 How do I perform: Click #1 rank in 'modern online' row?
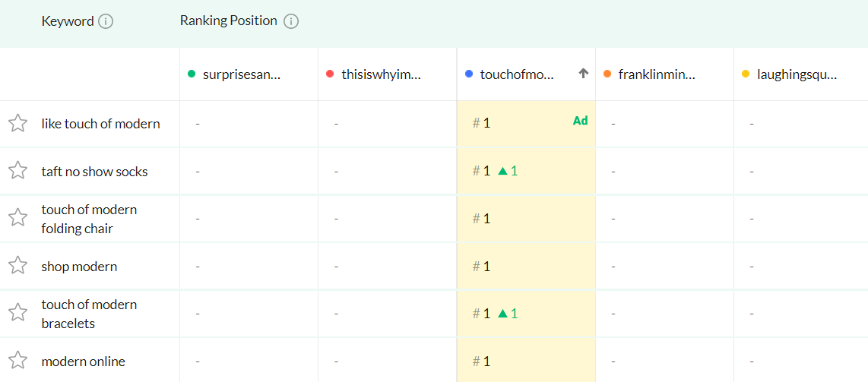(482, 361)
